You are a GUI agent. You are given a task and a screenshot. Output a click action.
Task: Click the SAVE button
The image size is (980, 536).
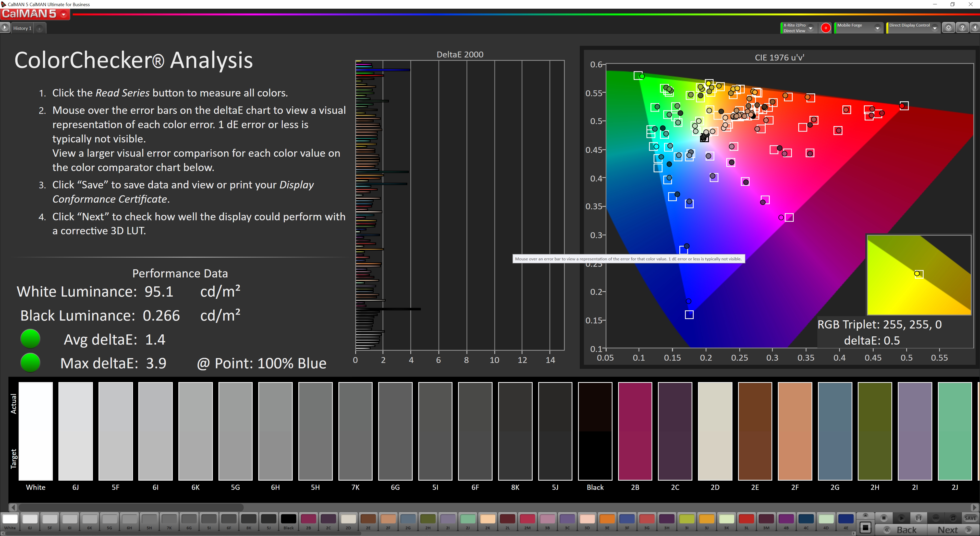[970, 518]
